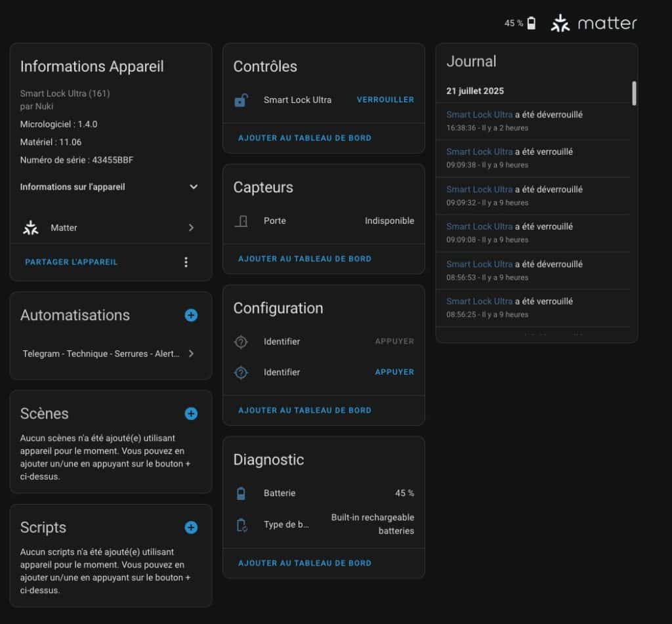Click the Smart Lock Ultra entity row label

pos(297,100)
